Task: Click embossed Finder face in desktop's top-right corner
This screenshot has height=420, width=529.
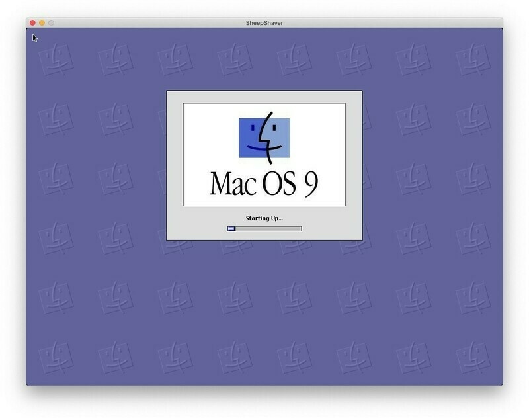Action: click(472, 60)
